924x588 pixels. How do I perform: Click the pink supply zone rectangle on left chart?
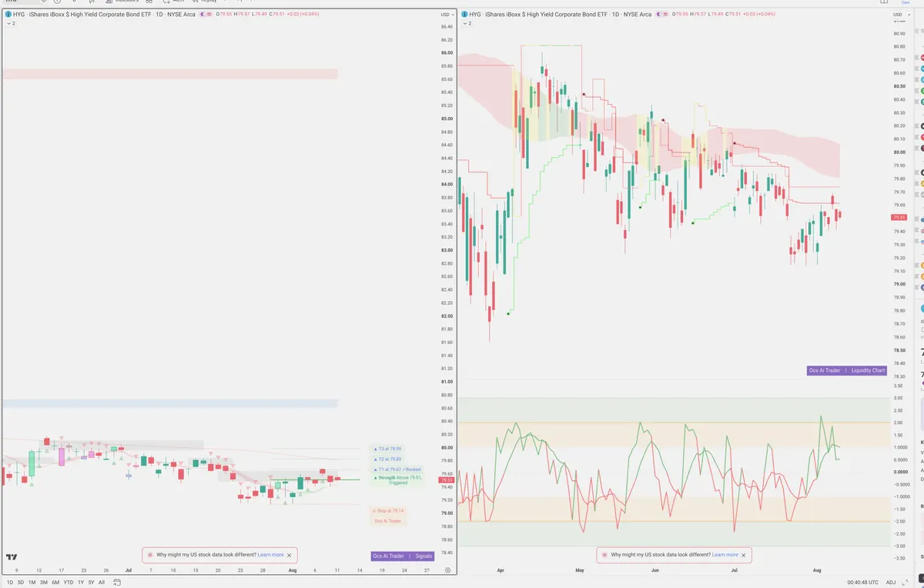pos(170,74)
